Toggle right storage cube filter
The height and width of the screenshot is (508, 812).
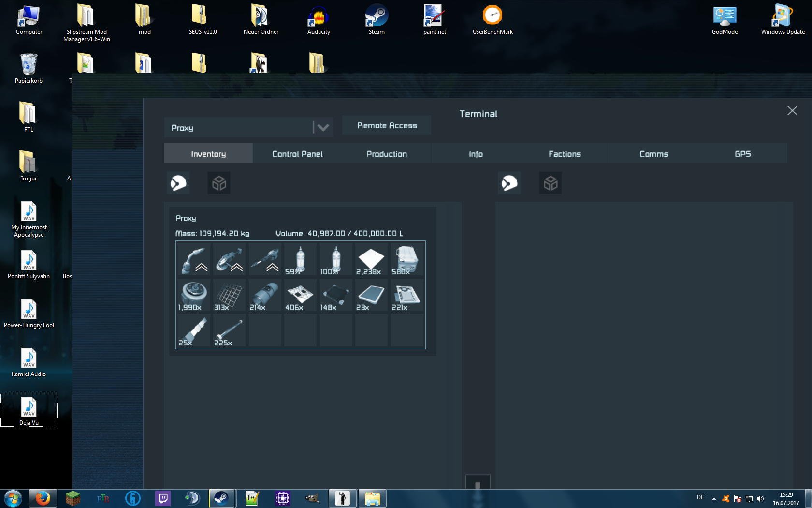click(551, 183)
